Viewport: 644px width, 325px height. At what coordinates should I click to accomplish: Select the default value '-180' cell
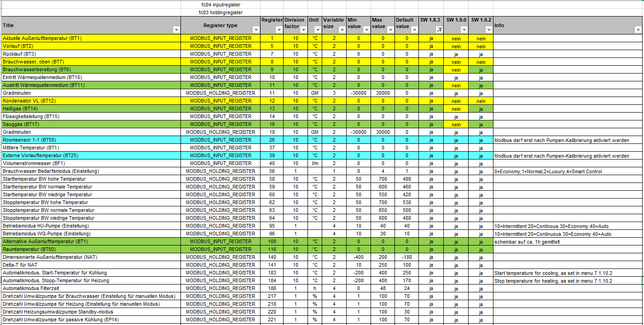click(406, 257)
